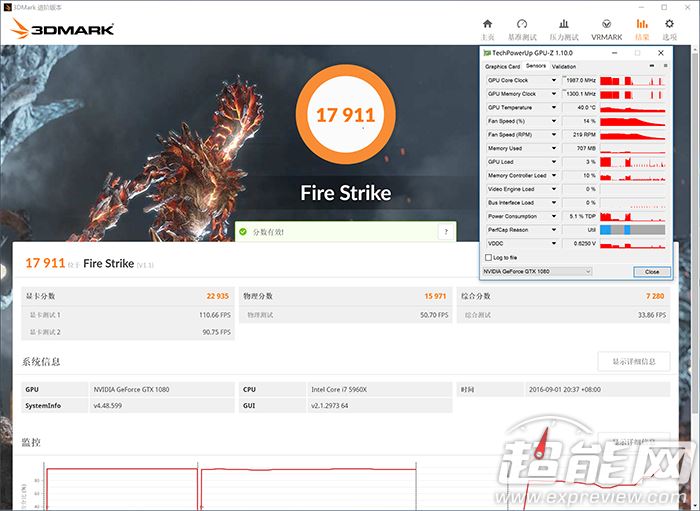Close the GPU-Z window with the X
700x511 pixels.
pyautogui.click(x=661, y=53)
